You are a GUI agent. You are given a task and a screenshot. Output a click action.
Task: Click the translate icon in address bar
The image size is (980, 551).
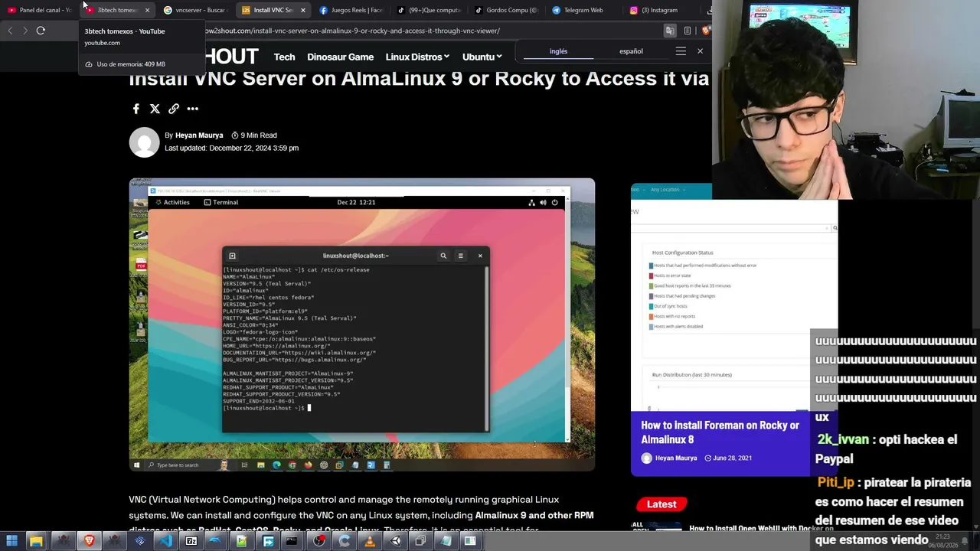coord(669,31)
